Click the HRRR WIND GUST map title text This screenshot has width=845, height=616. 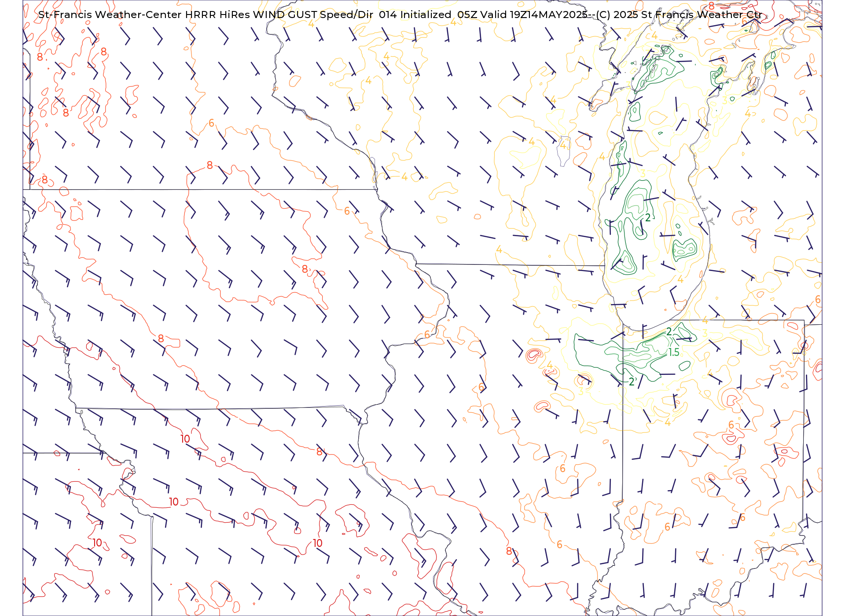(400, 15)
